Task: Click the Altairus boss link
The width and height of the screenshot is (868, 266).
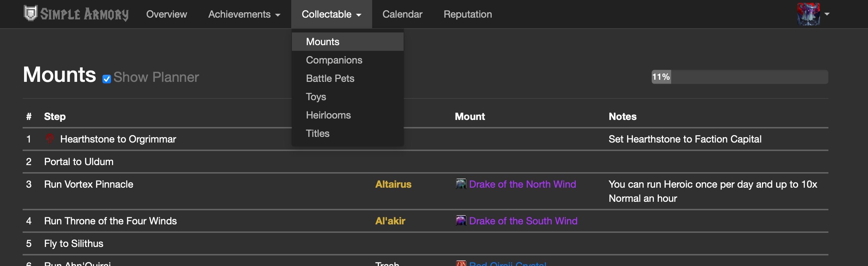Action: (x=393, y=184)
